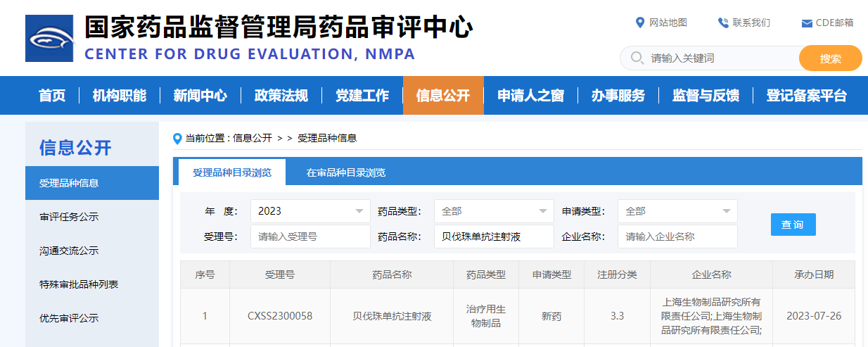Click the CDE fish logo
Image resolution: width=868 pixels, height=347 pixels.
(x=49, y=39)
